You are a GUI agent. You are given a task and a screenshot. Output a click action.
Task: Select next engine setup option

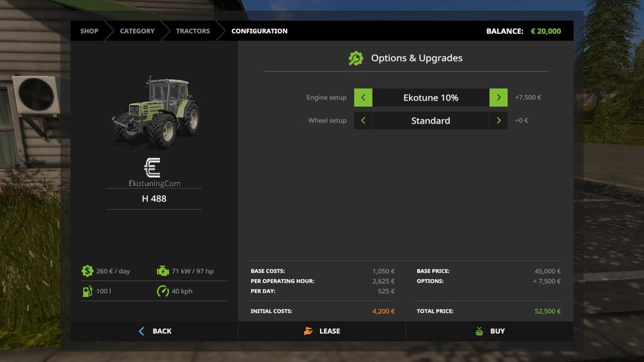499,97
